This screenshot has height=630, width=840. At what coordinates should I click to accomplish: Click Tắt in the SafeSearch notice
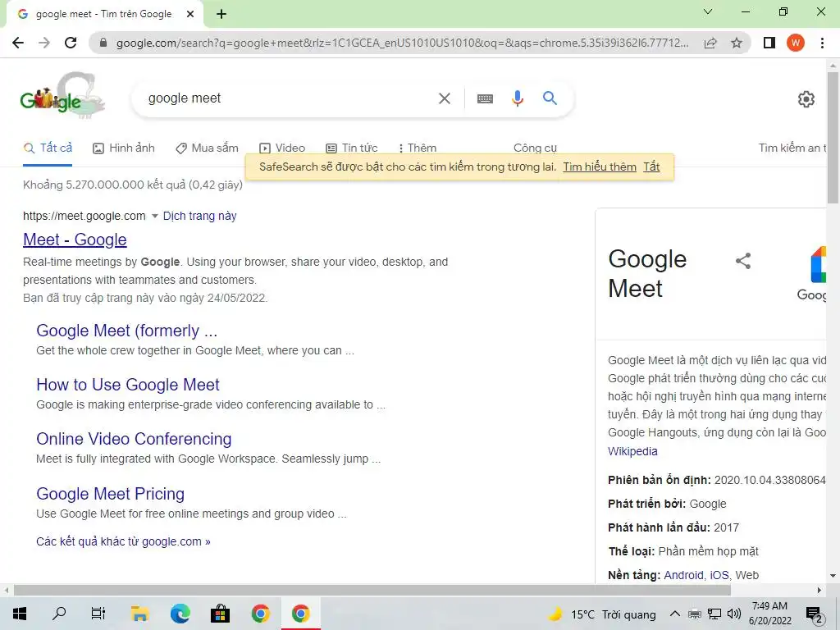click(x=651, y=167)
